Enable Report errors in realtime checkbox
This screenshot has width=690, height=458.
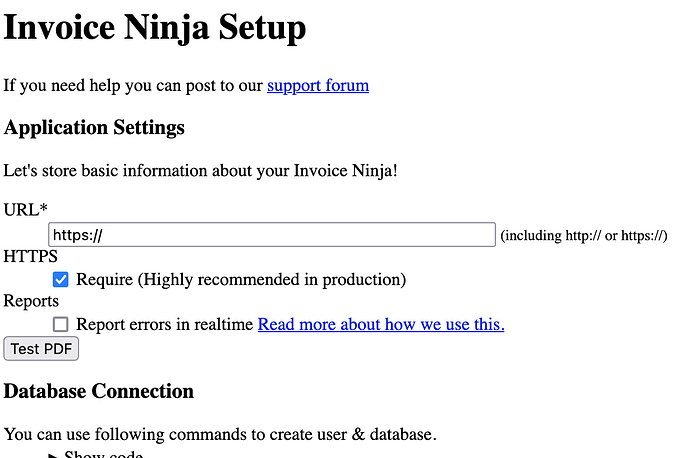tap(60, 324)
